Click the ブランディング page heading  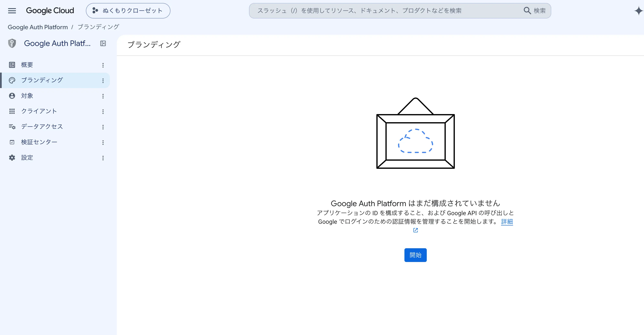tap(154, 45)
